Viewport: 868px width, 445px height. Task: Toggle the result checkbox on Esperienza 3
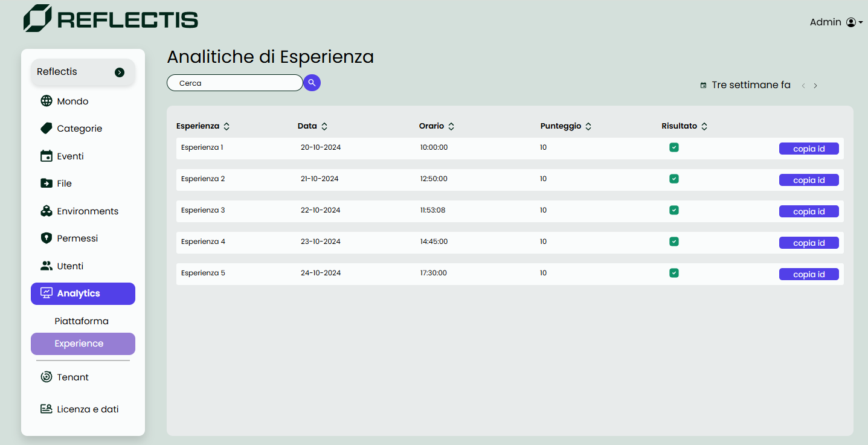tap(674, 210)
